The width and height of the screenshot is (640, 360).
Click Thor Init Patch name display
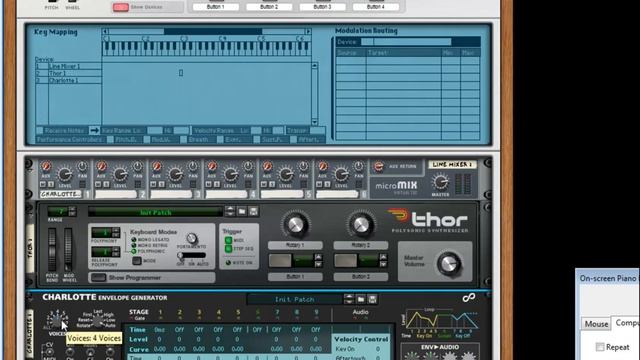pyautogui.click(x=156, y=212)
